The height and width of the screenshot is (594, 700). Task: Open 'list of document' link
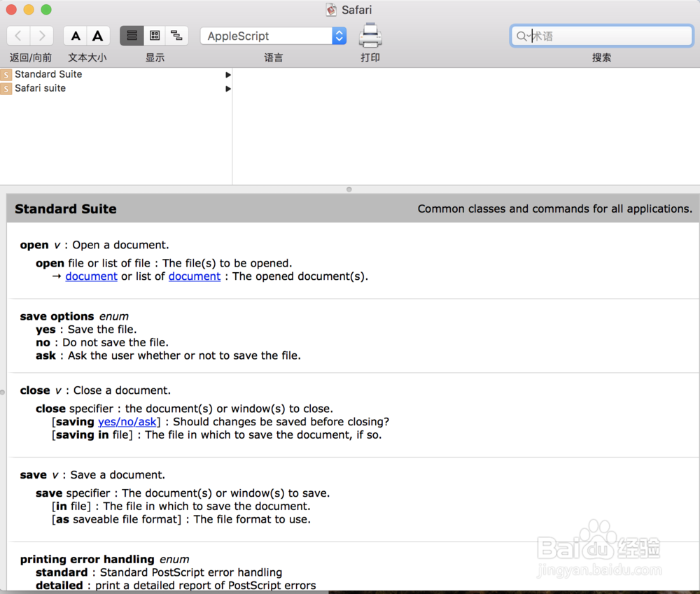(x=194, y=276)
